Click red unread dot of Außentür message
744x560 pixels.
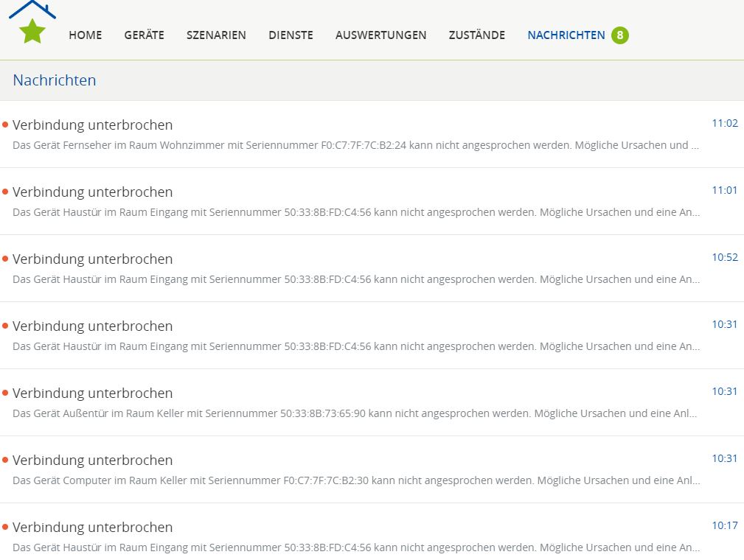tap(5, 393)
